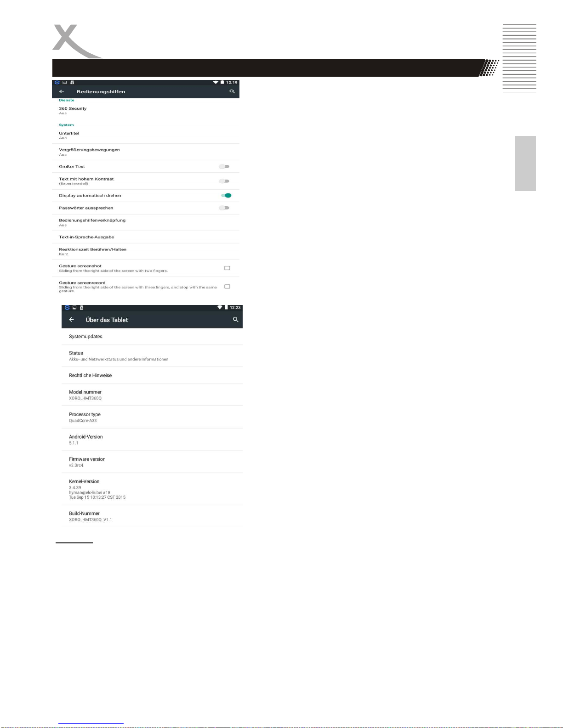Disable Display automatisch drehen switch

(226, 195)
